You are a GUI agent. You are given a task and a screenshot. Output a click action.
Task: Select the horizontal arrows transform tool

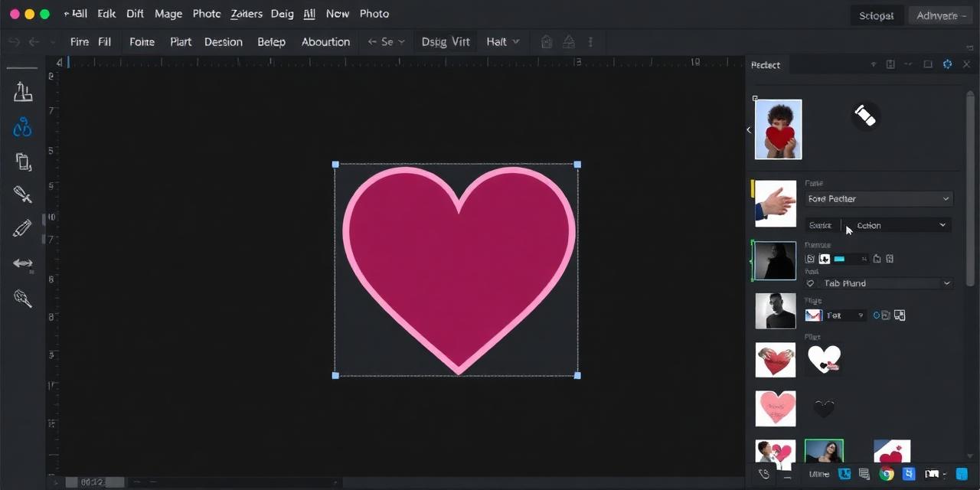22,263
